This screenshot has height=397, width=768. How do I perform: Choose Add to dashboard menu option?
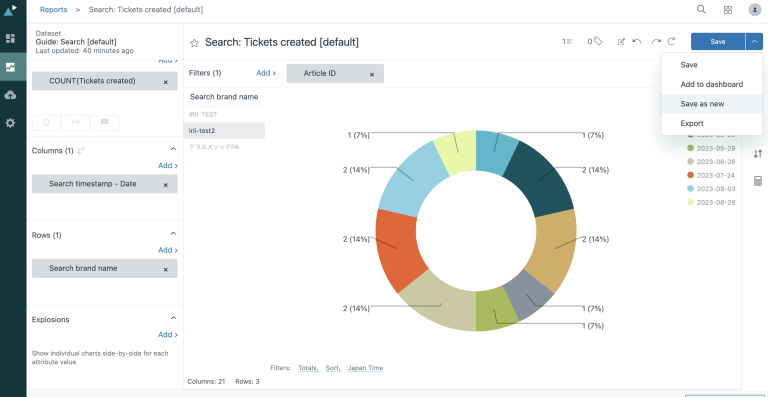tap(712, 84)
